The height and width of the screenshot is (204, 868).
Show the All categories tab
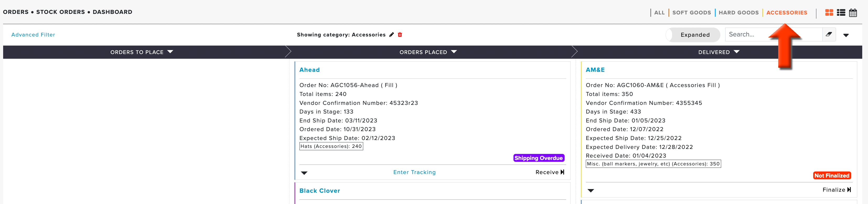(660, 13)
